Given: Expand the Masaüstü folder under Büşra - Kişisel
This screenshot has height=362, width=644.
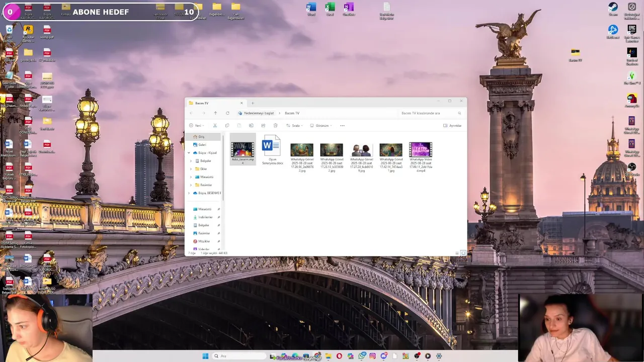Looking at the screenshot, I should point(191,177).
